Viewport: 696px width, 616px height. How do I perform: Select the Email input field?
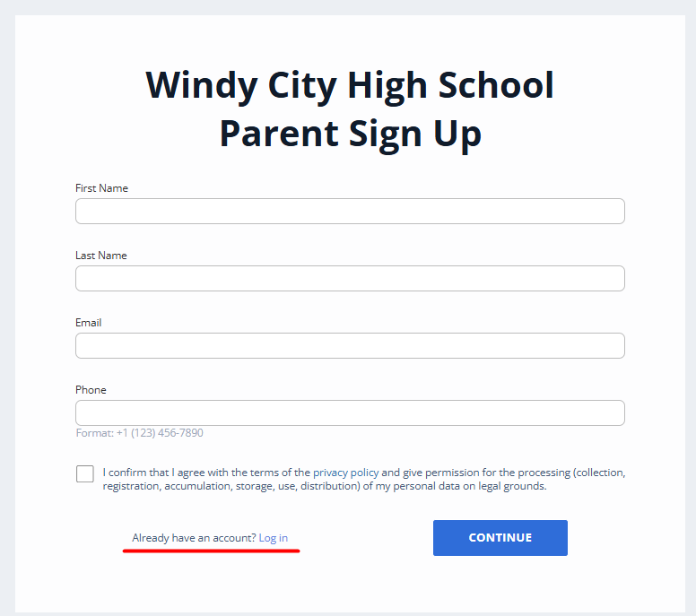[350, 346]
